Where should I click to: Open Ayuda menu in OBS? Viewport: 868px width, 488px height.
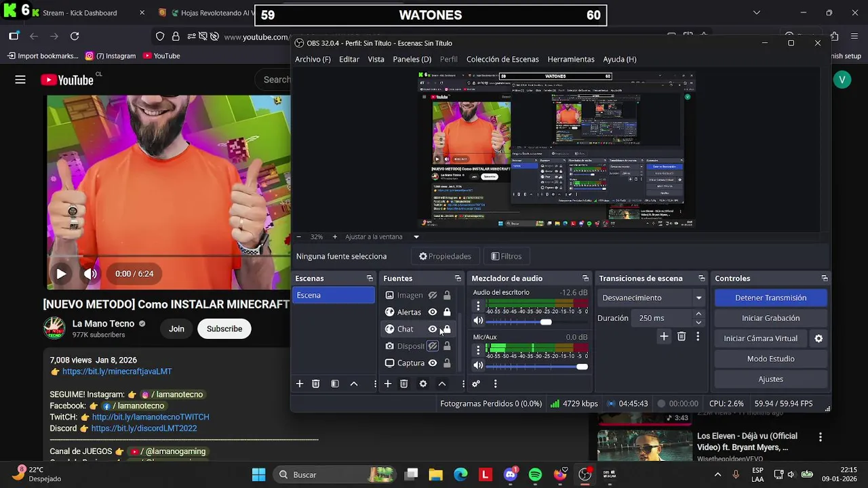pyautogui.click(x=620, y=59)
